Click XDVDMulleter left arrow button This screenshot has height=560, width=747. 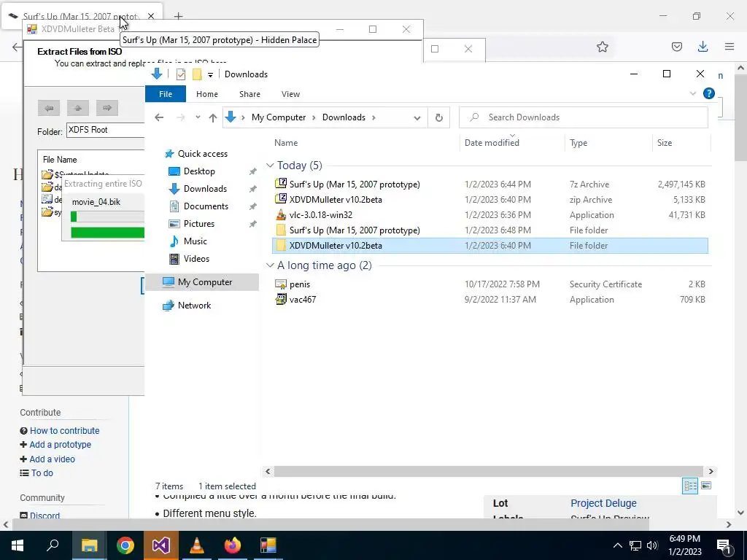click(x=49, y=108)
